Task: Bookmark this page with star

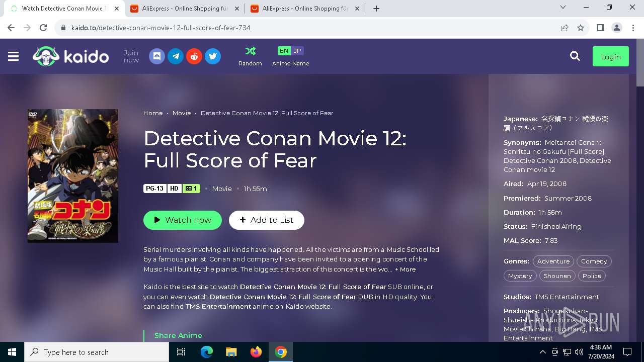Action: (581, 28)
